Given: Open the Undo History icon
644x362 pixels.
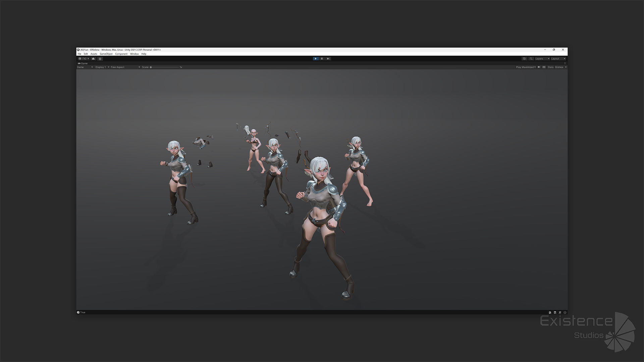Looking at the screenshot, I should (524, 59).
